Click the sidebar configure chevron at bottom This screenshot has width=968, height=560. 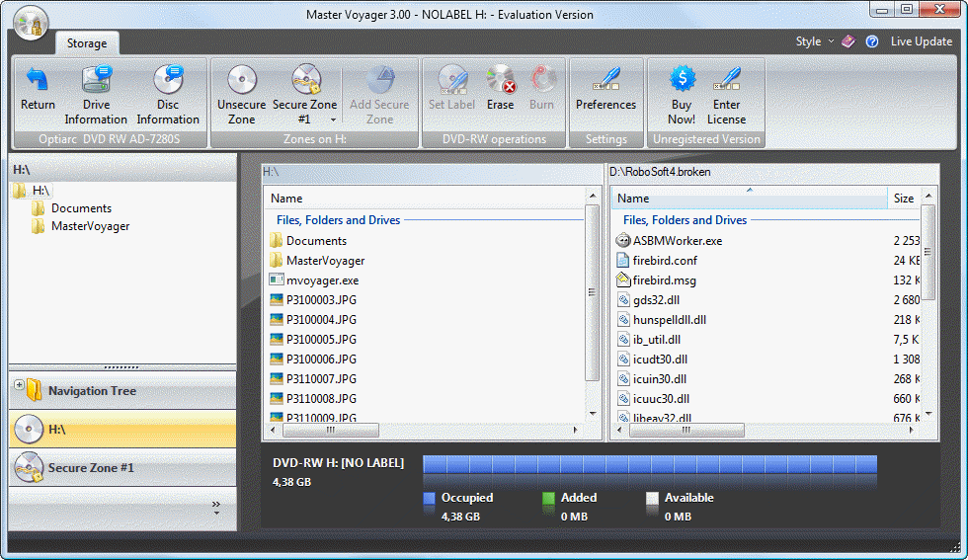point(216,508)
